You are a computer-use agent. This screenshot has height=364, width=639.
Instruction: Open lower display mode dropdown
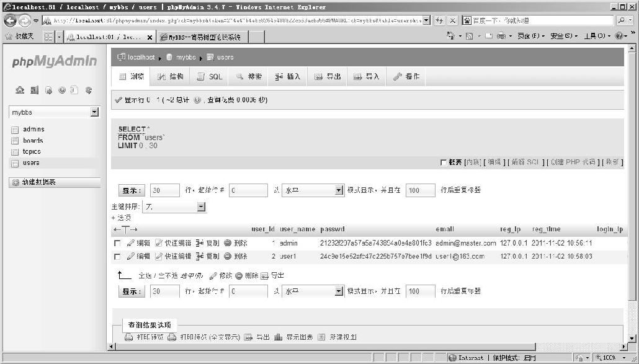pos(339,291)
